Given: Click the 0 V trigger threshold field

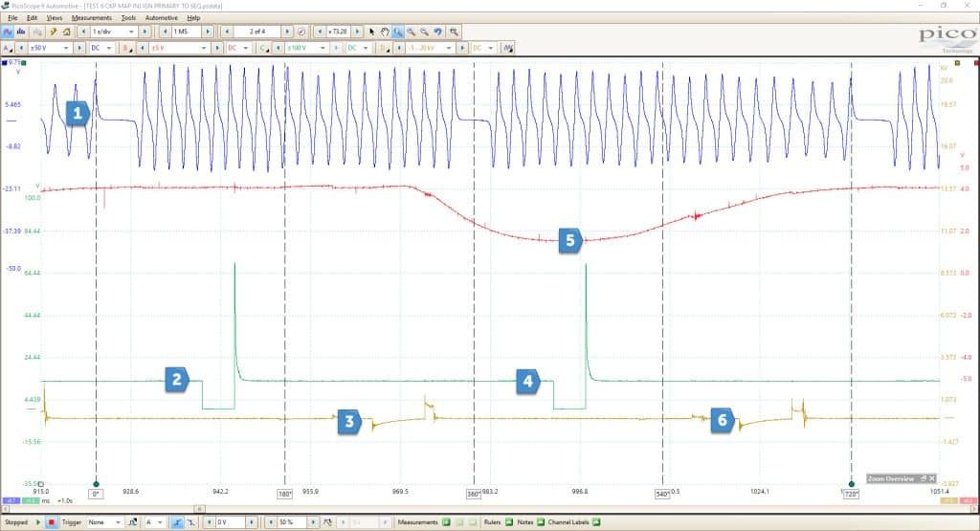Looking at the screenshot, I should pos(231,522).
